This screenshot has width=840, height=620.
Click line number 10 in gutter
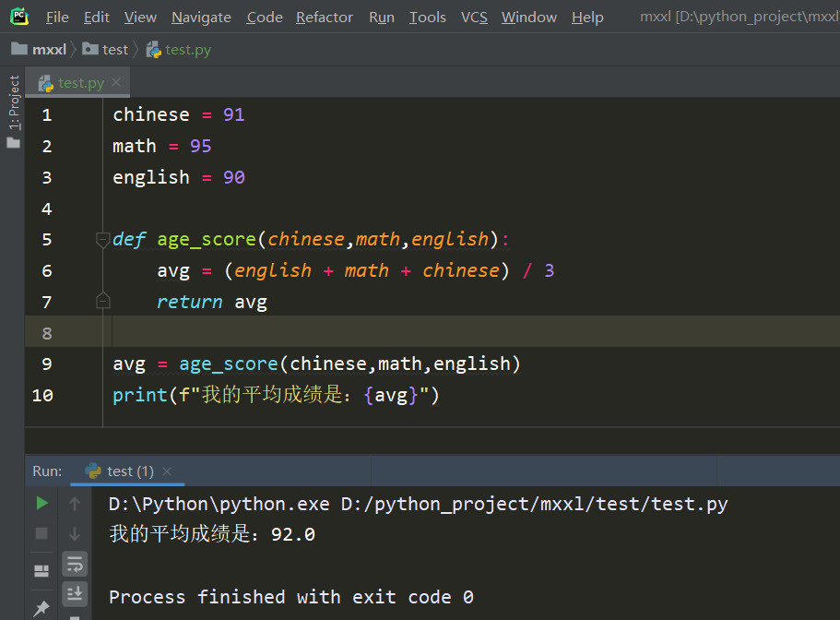[42, 396]
